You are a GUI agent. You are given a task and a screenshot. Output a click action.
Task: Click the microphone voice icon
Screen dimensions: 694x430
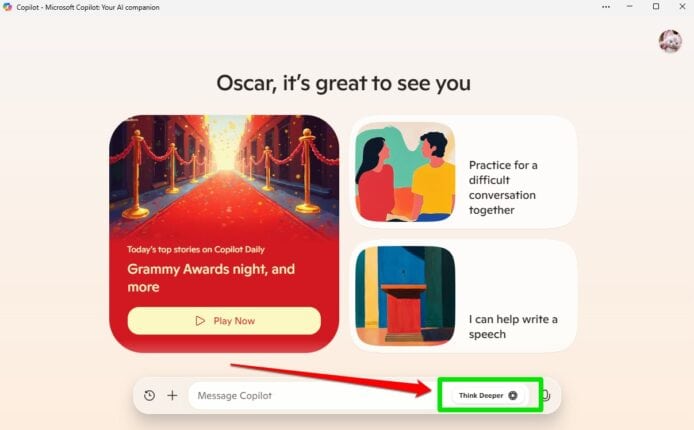click(546, 395)
